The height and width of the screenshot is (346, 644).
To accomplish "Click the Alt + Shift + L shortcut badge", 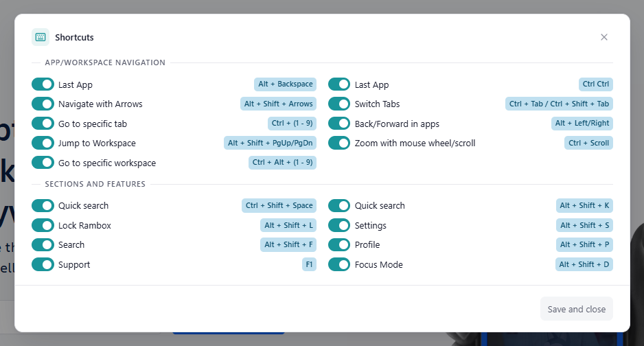I will click(288, 225).
